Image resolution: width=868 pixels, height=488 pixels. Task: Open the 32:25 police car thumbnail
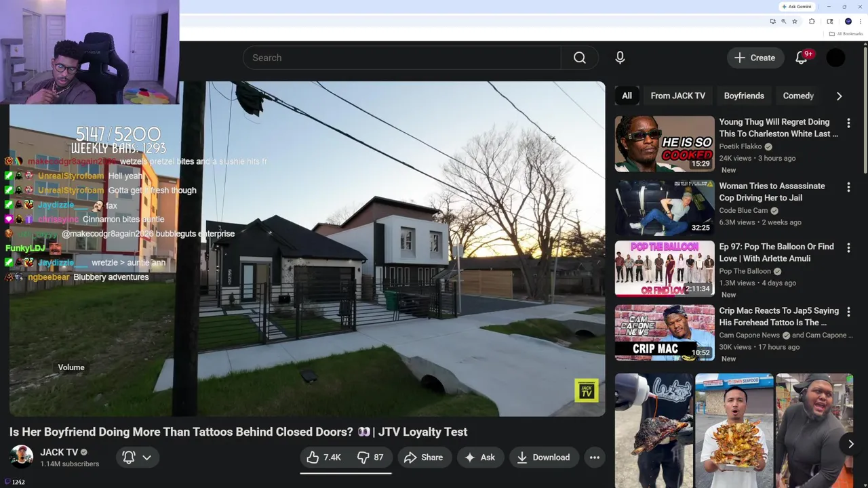(665, 207)
